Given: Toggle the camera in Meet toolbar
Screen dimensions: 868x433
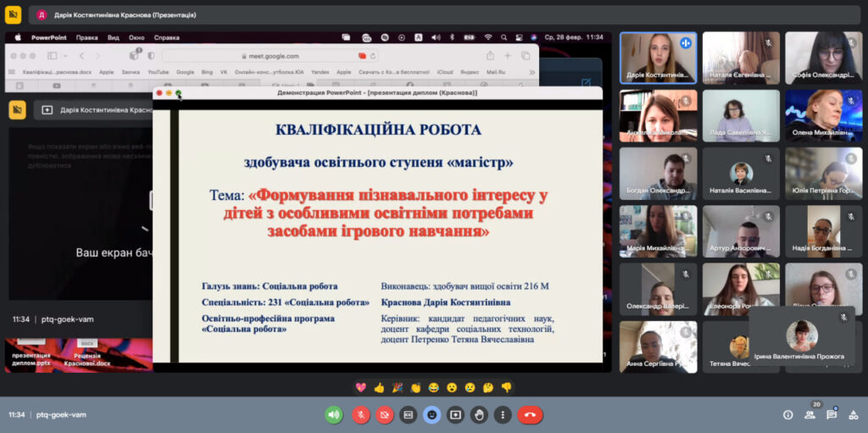Looking at the screenshot, I should [x=384, y=415].
